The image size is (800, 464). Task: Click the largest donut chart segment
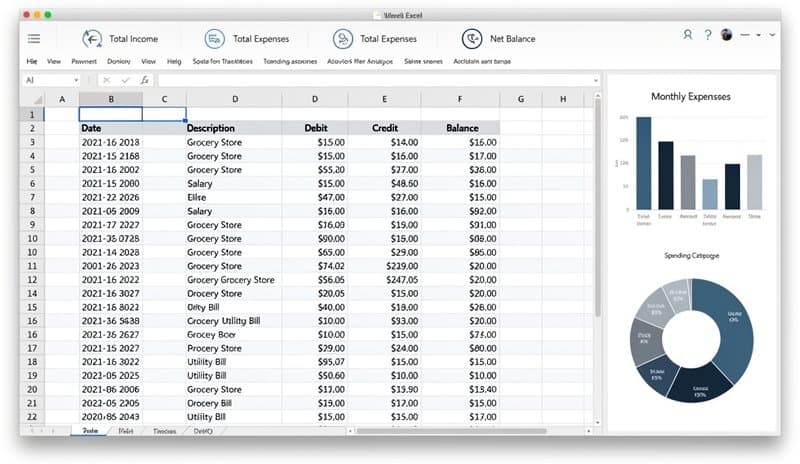[732, 327]
